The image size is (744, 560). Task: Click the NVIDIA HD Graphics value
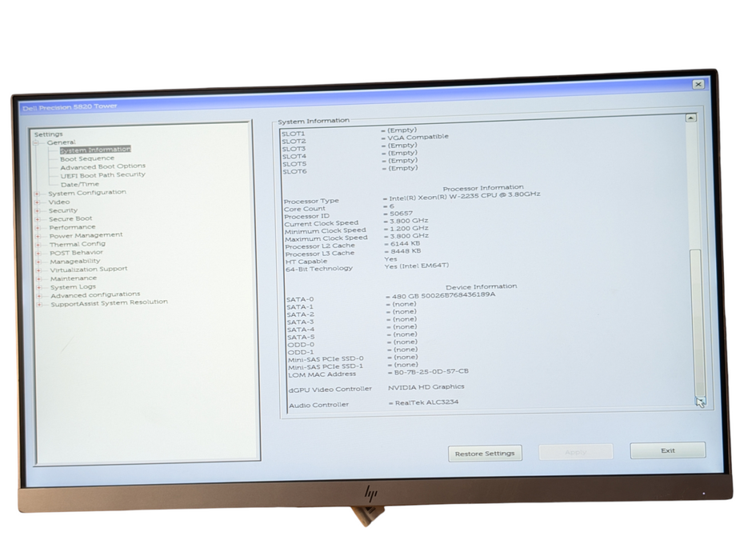coord(426,387)
